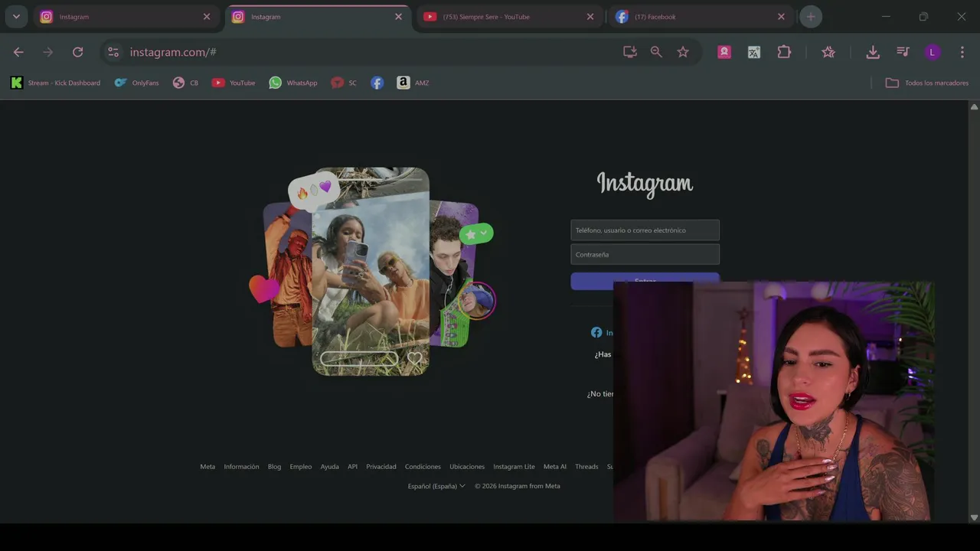Open the Extensions puzzle icon

coord(784,52)
